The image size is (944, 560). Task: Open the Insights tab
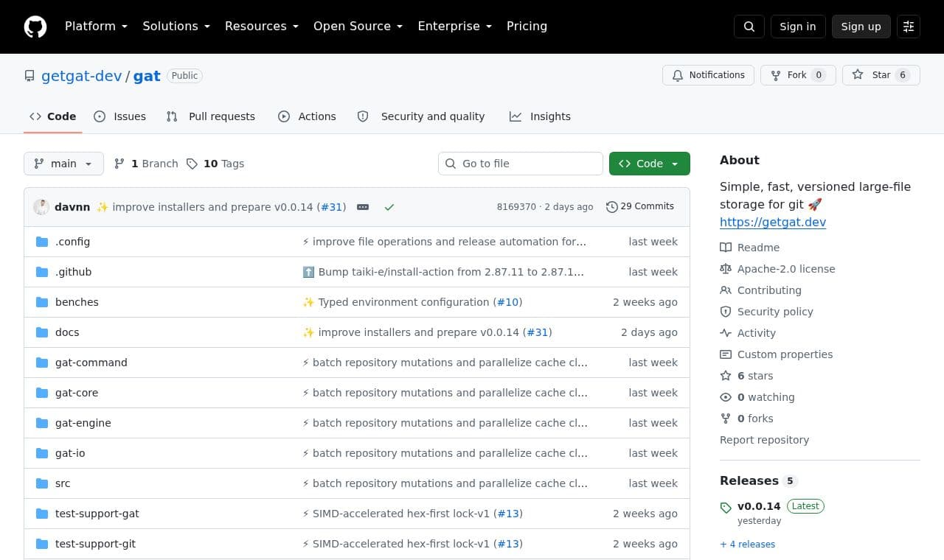click(x=540, y=116)
